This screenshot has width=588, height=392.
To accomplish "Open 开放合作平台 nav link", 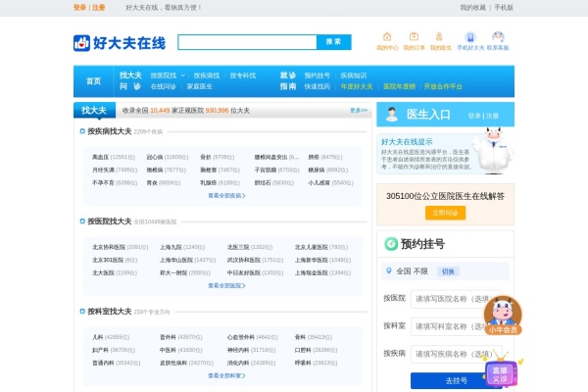I will [443, 86].
